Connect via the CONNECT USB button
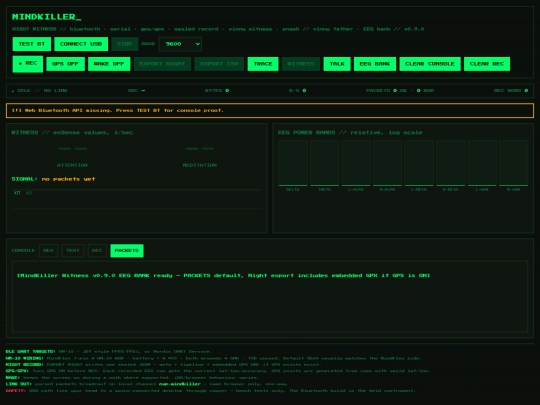 click(81, 44)
